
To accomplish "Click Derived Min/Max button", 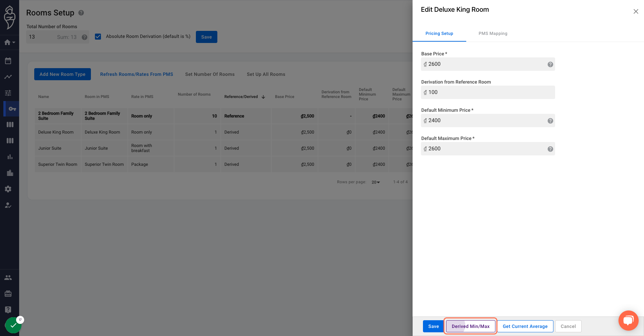I will [471, 326].
